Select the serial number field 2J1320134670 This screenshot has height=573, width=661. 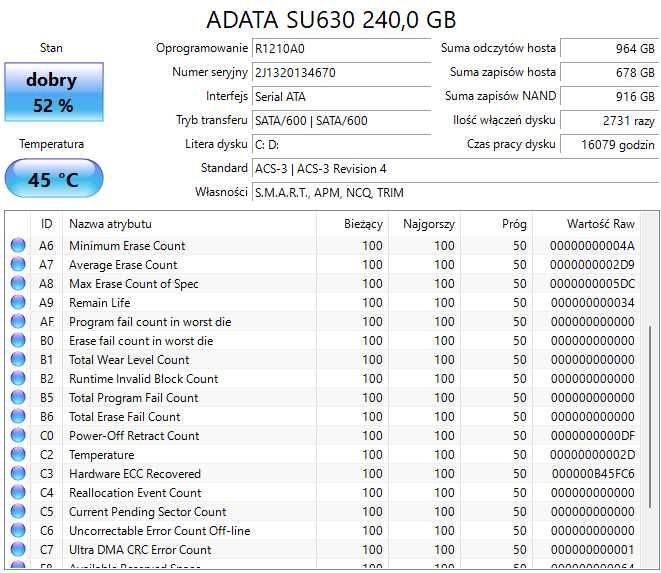click(341, 73)
